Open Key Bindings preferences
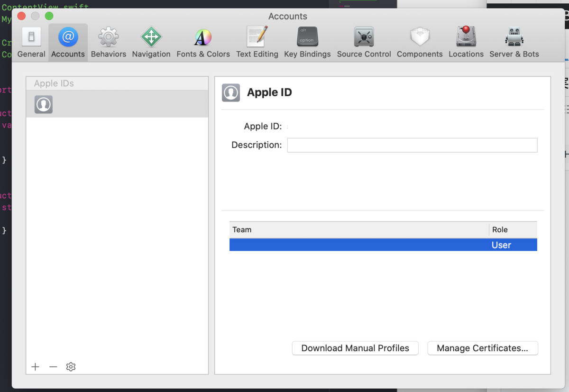 (x=307, y=43)
